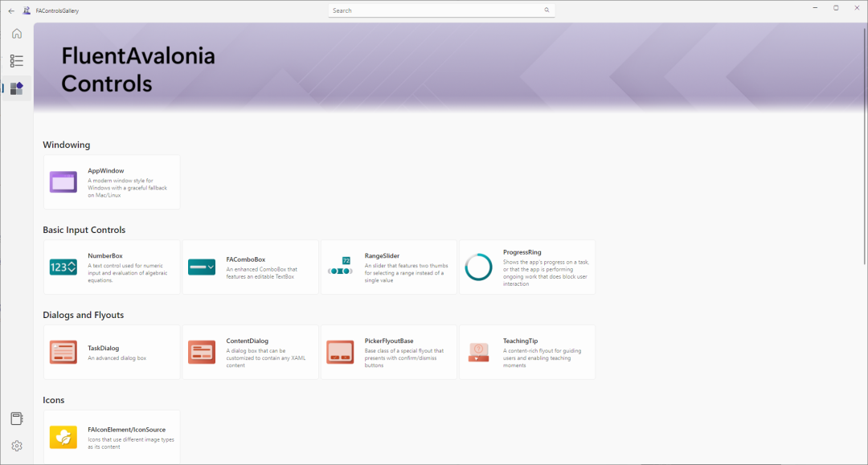
Task: Click the search magnifier icon
Action: 547,10
